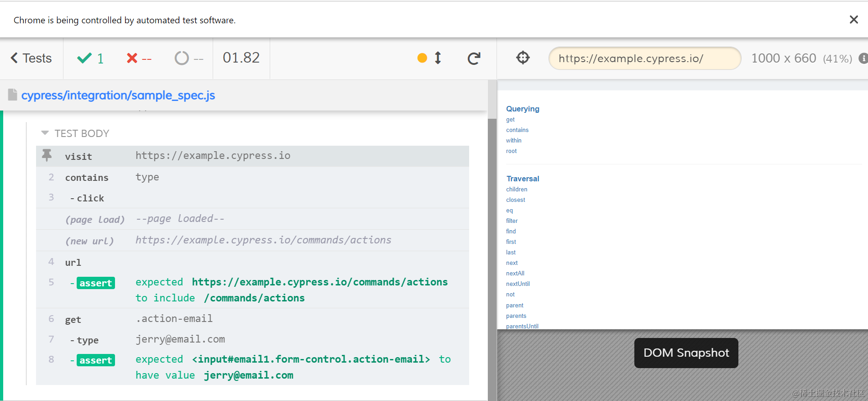Click the URL field showing example.cypress.io
Screen dimensions: 868x401
click(644, 58)
